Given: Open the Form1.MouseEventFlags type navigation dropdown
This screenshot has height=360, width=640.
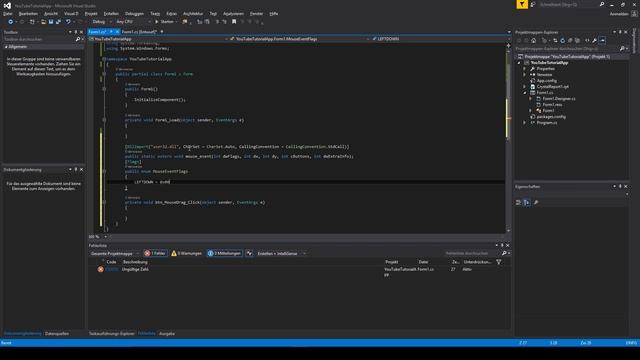Looking at the screenshot, I should 300,39.
